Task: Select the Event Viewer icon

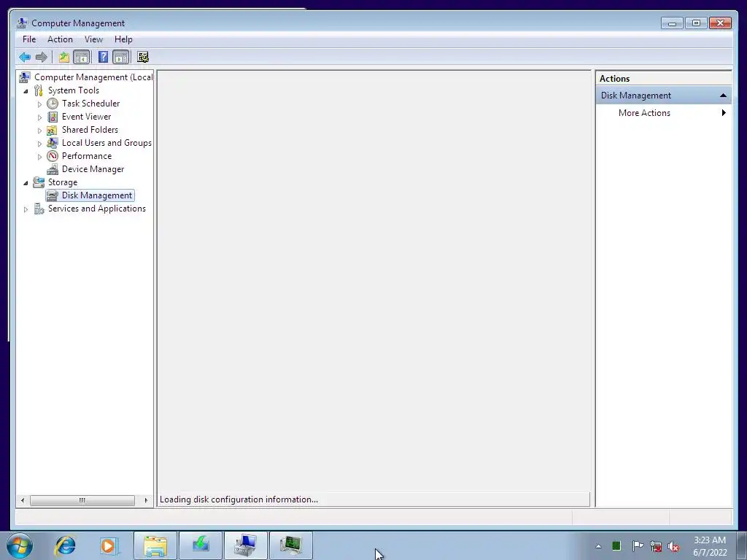Action: 53,117
